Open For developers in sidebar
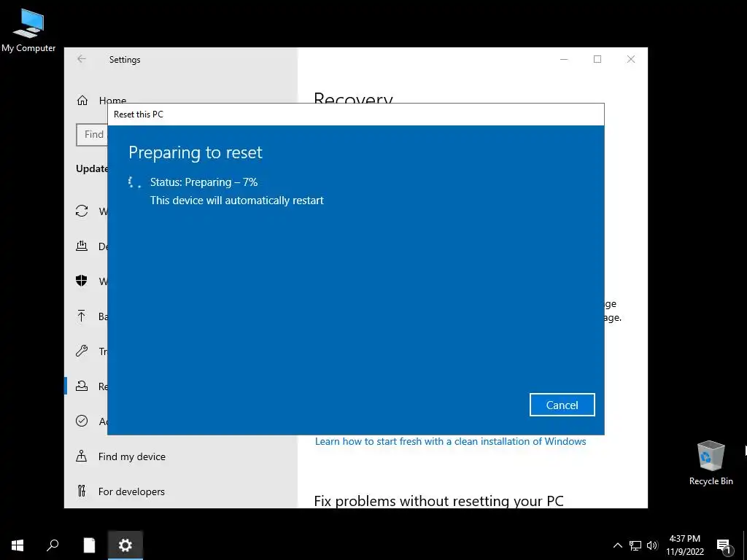 [x=120, y=491]
